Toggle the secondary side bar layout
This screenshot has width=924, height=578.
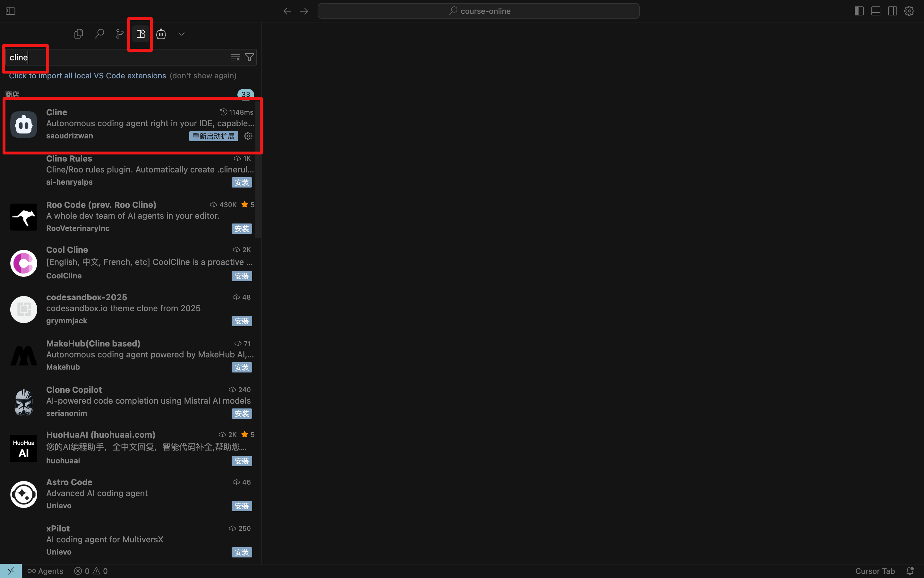pyautogui.click(x=892, y=11)
